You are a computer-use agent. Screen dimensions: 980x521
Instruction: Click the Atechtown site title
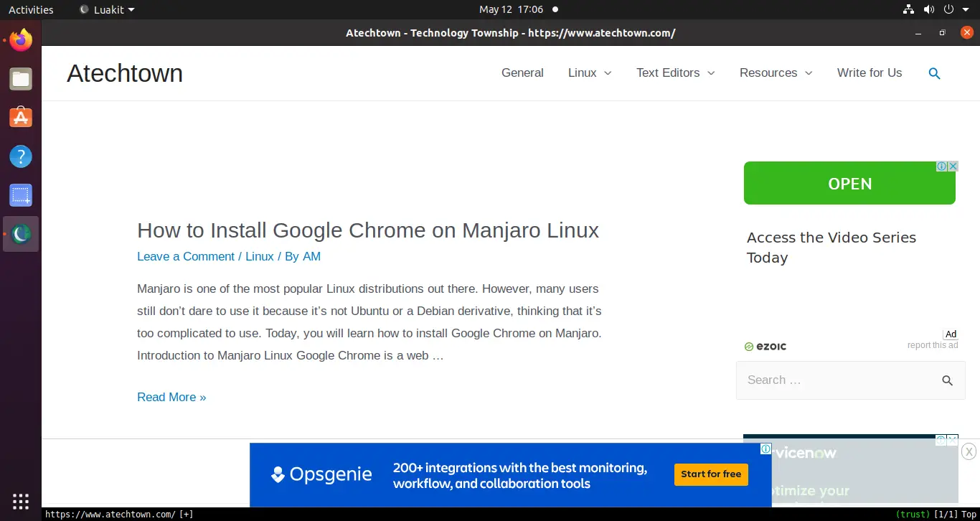(x=125, y=73)
